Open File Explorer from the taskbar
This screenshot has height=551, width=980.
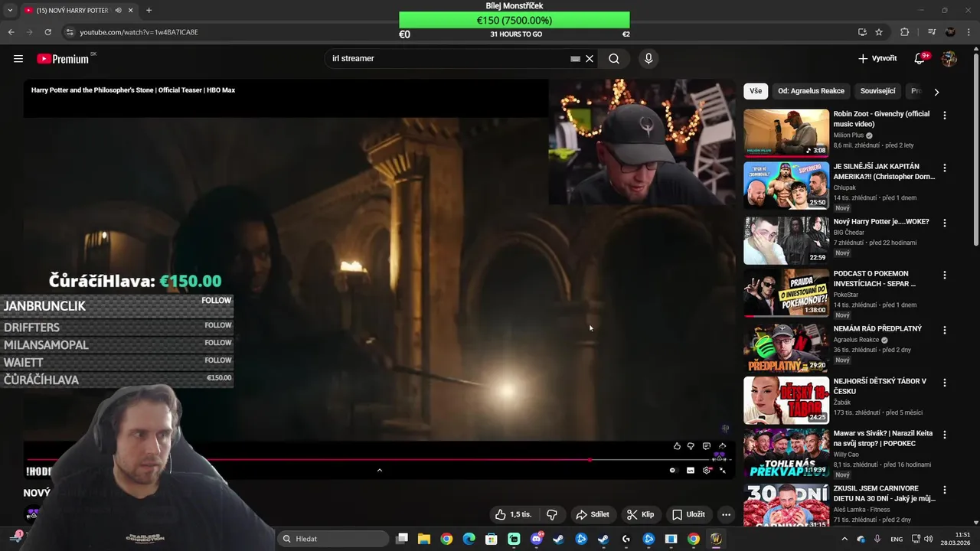point(424,539)
